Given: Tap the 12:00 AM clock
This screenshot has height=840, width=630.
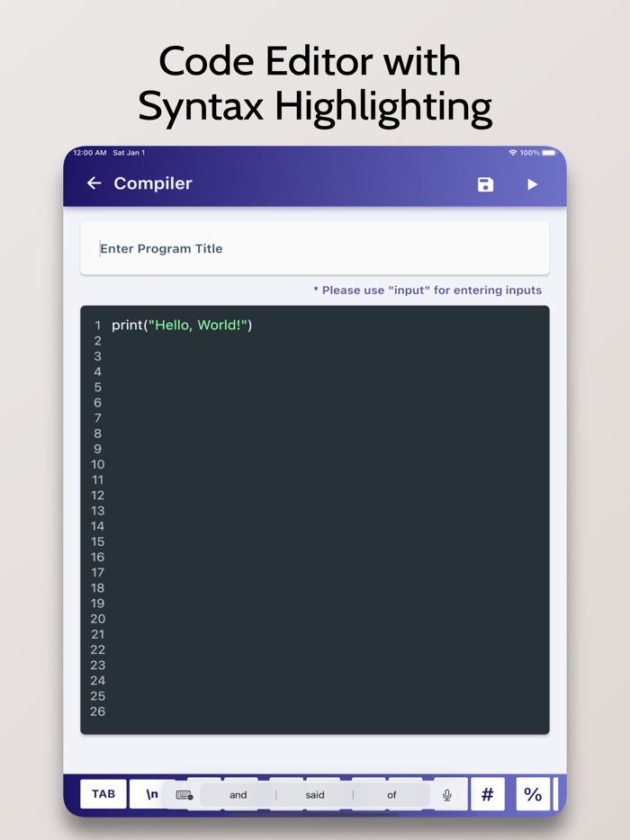Looking at the screenshot, I should pyautogui.click(x=89, y=153).
